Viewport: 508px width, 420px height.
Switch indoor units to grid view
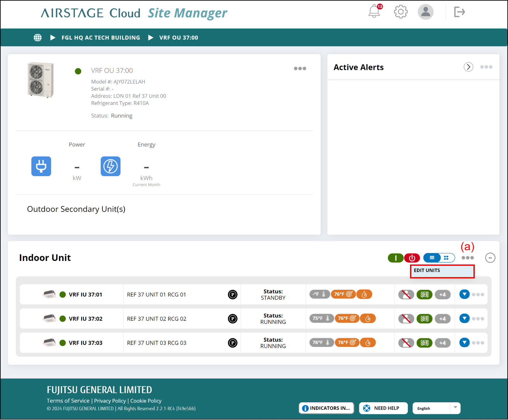tap(447, 258)
